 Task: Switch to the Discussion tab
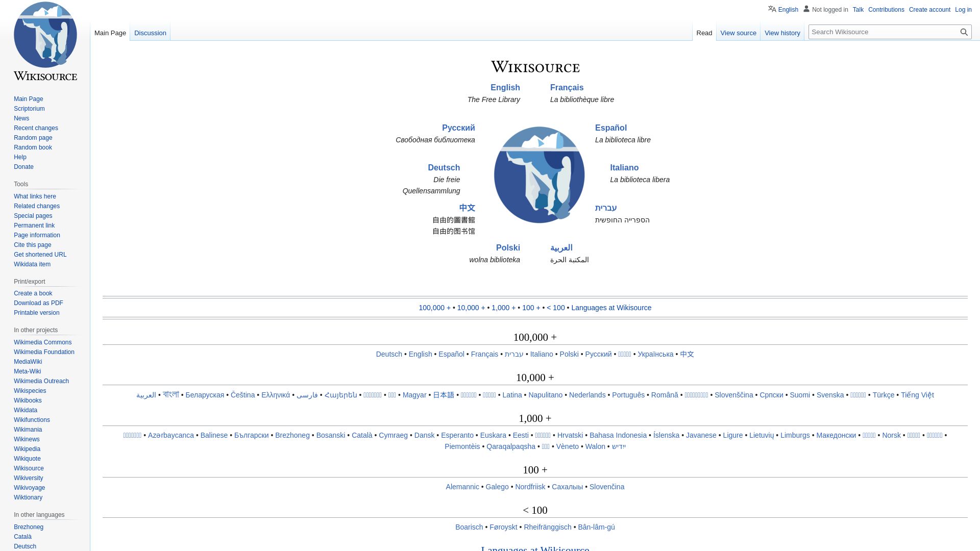[x=150, y=32]
